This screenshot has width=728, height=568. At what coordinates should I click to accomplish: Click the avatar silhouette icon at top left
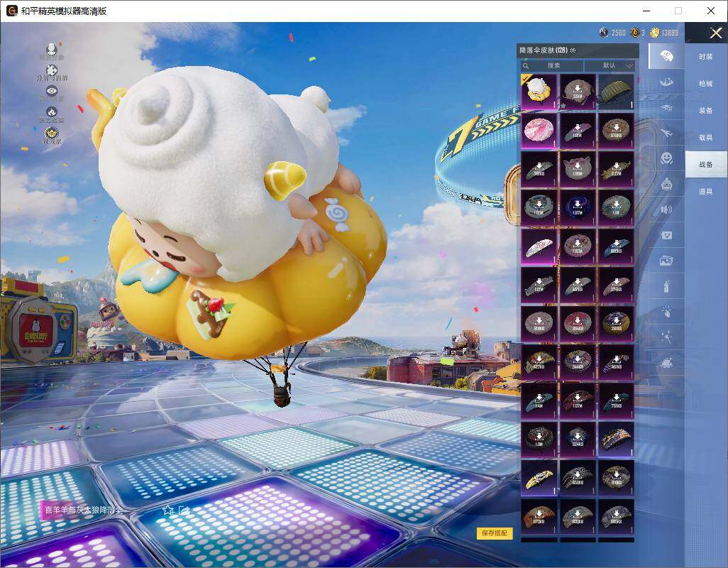pyautogui.click(x=52, y=49)
